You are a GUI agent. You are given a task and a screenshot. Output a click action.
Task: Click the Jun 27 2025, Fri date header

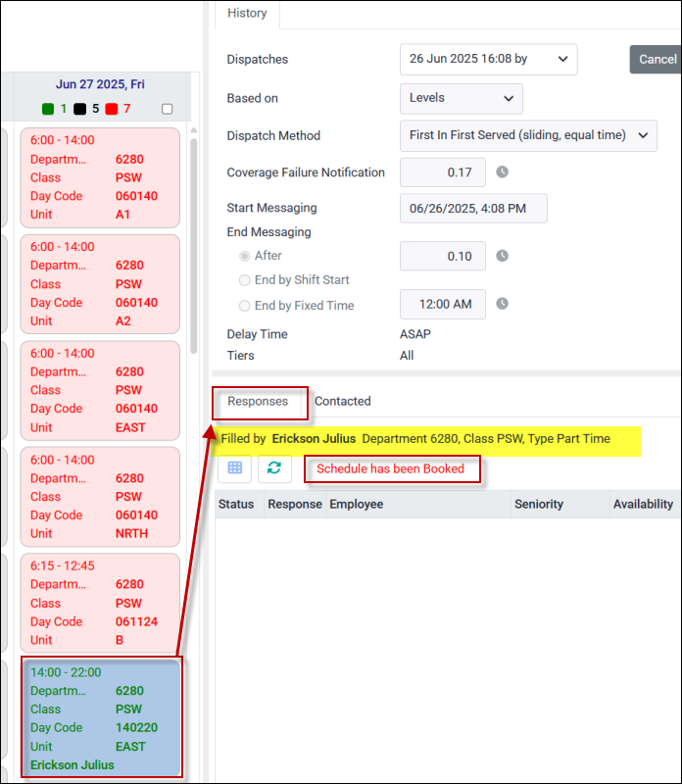click(100, 84)
